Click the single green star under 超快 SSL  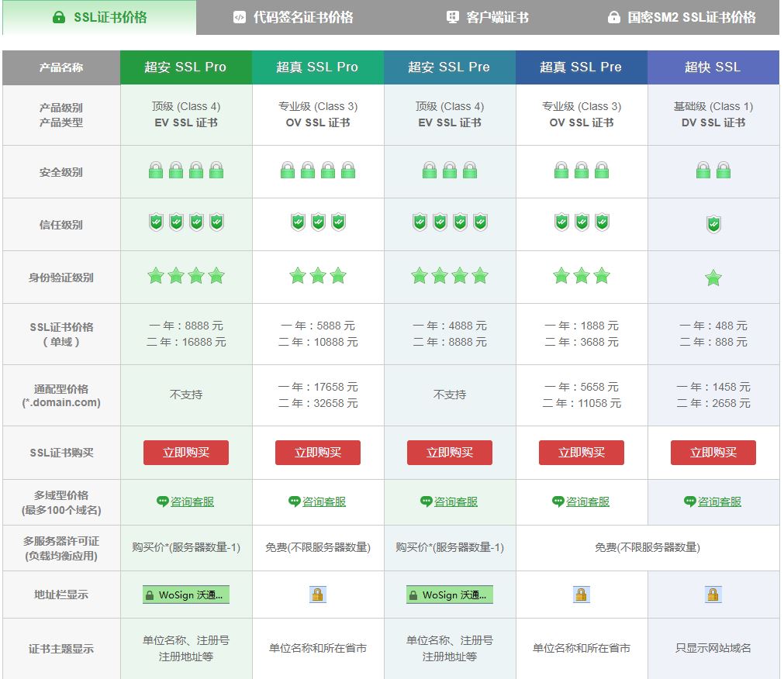(x=713, y=278)
